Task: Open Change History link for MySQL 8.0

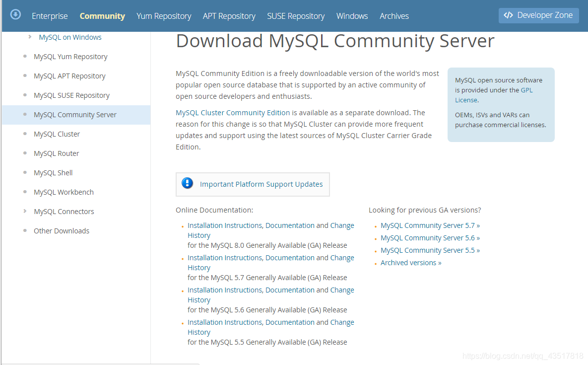Action: click(271, 230)
